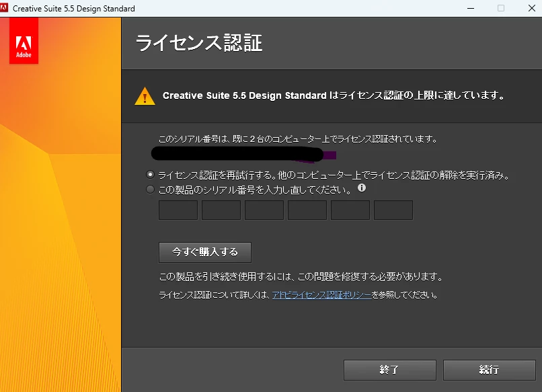Image resolution: width=542 pixels, height=392 pixels.
Task: Click the title bar application icon
Action: point(4,8)
